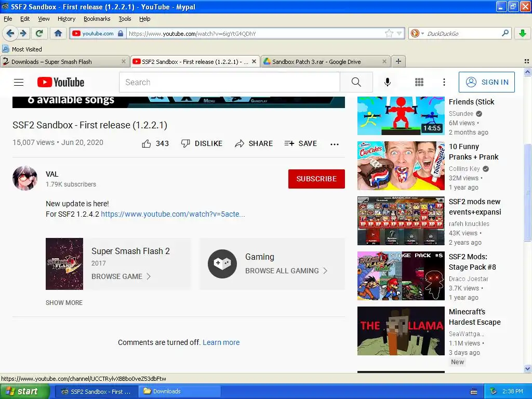532x399 pixels.
Task: Click the page scrollbar up arrow
Action: click(527, 72)
